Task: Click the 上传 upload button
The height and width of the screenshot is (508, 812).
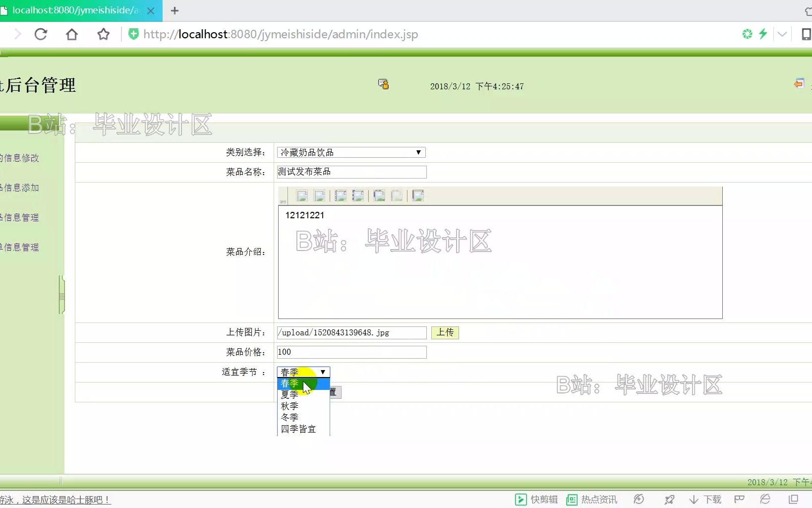Action: (445, 332)
